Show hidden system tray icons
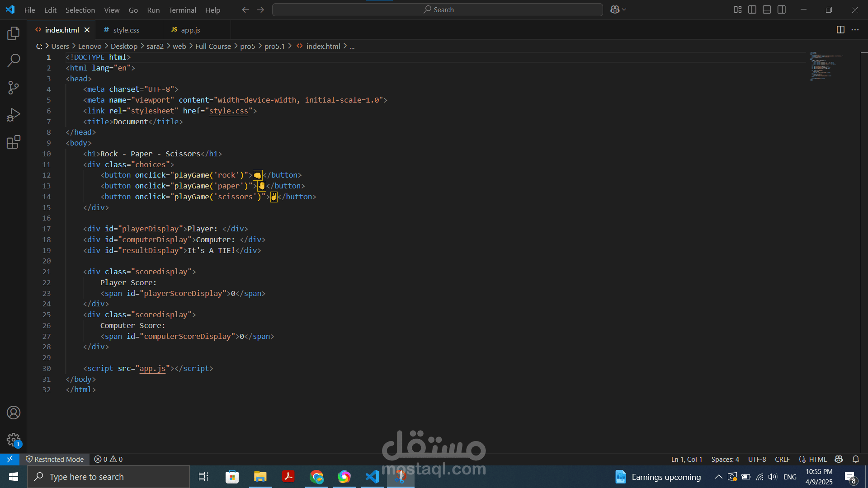Image resolution: width=868 pixels, height=488 pixels. [x=718, y=477]
